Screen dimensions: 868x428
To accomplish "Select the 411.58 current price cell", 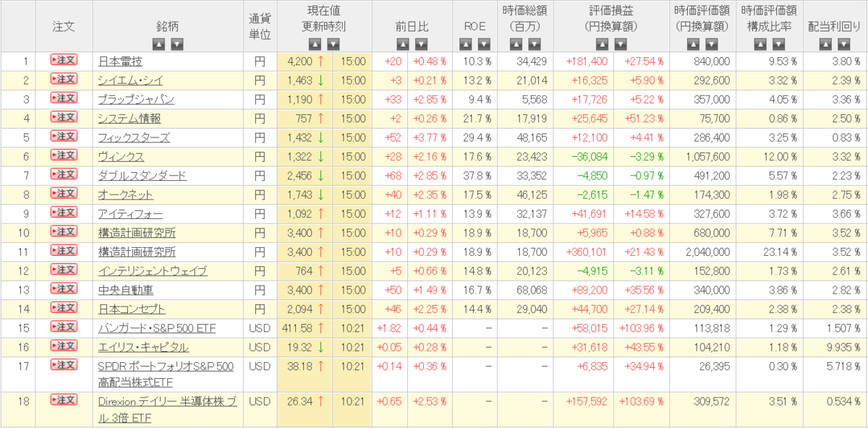I will [x=305, y=328].
